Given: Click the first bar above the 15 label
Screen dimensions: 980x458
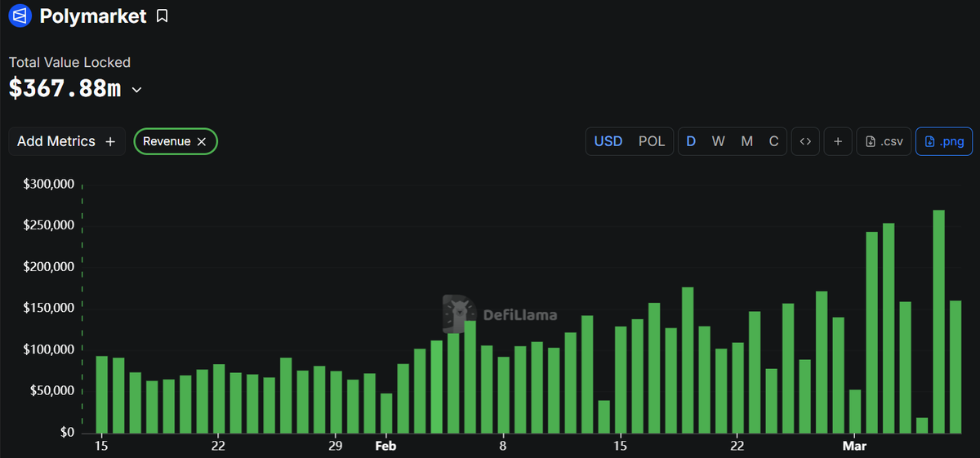Looking at the screenshot, I should pos(101,394).
